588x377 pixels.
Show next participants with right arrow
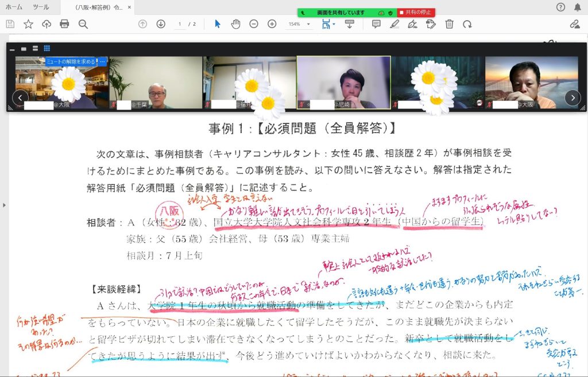572,98
